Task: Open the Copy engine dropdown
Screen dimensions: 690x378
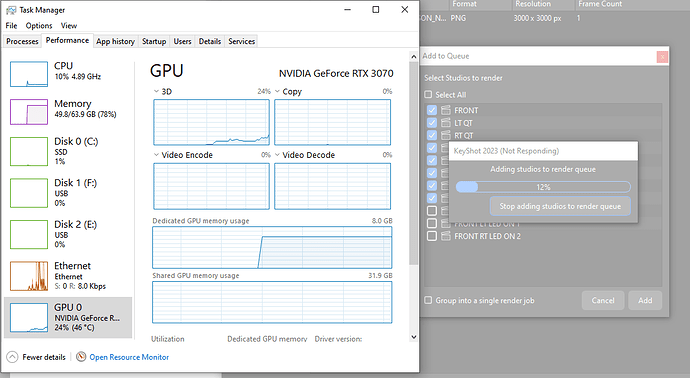Action: 277,92
